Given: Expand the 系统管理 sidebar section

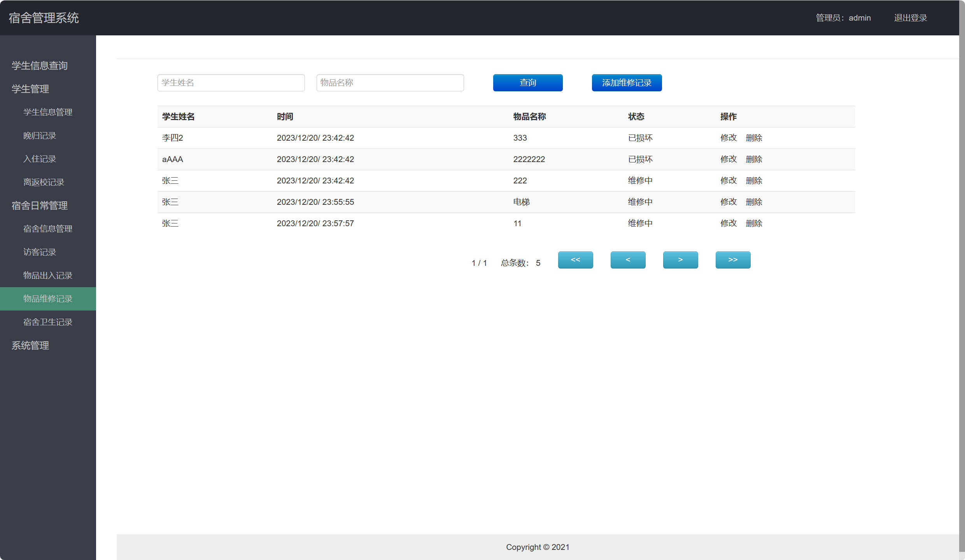Looking at the screenshot, I should 30,345.
